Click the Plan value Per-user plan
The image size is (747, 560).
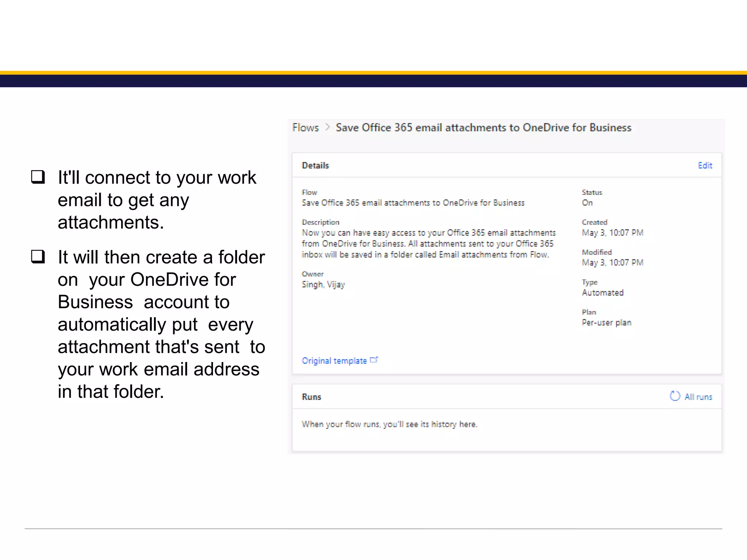pyautogui.click(x=607, y=323)
